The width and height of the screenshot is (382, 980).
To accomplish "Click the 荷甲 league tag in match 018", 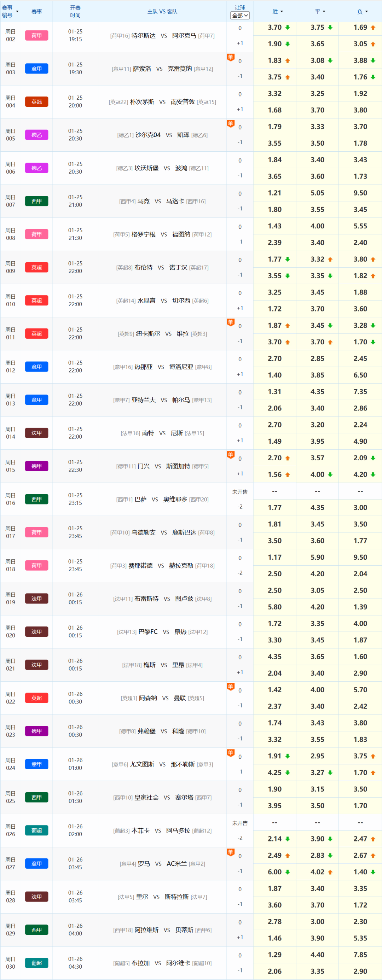I will tap(36, 565).
